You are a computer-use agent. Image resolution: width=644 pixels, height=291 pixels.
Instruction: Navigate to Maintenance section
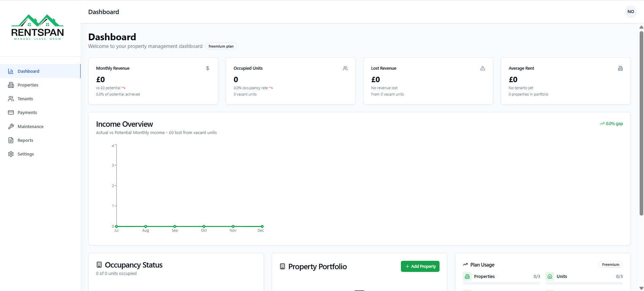tap(30, 127)
